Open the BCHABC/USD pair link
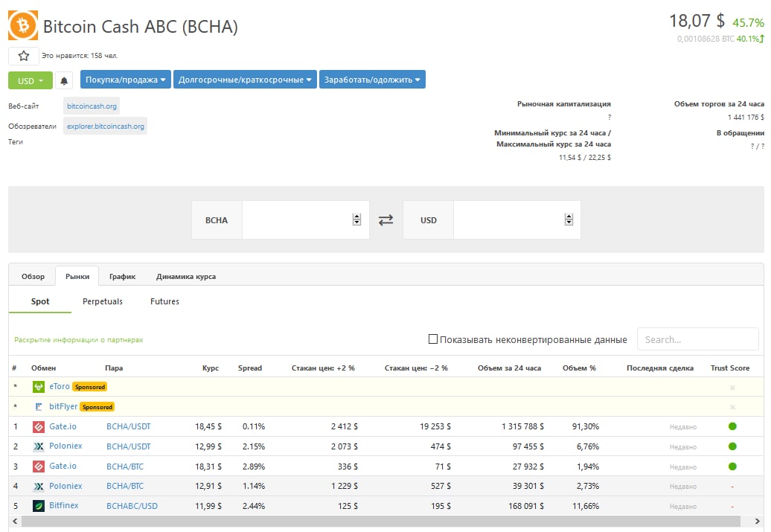Viewport: 771px width, 532px height. coord(132,506)
